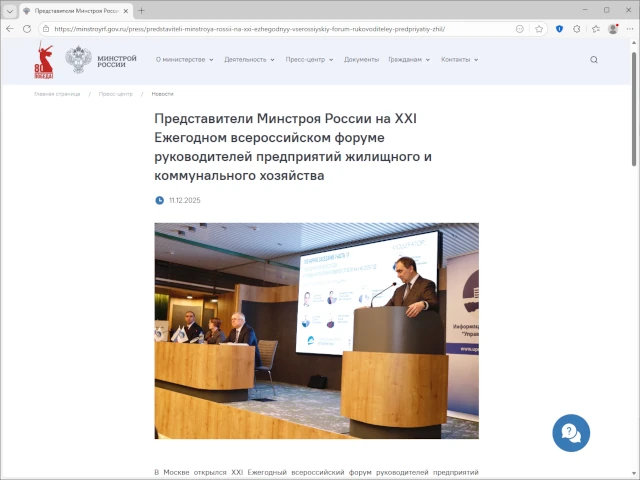The image size is (640, 480).
Task: Click the МИНСТРОЙ РОССИИ site title text
Action: coord(117,62)
